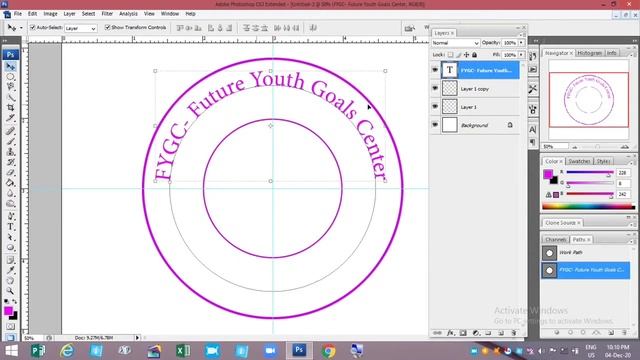Open the Auto-Select Layer dropdown

click(80, 28)
